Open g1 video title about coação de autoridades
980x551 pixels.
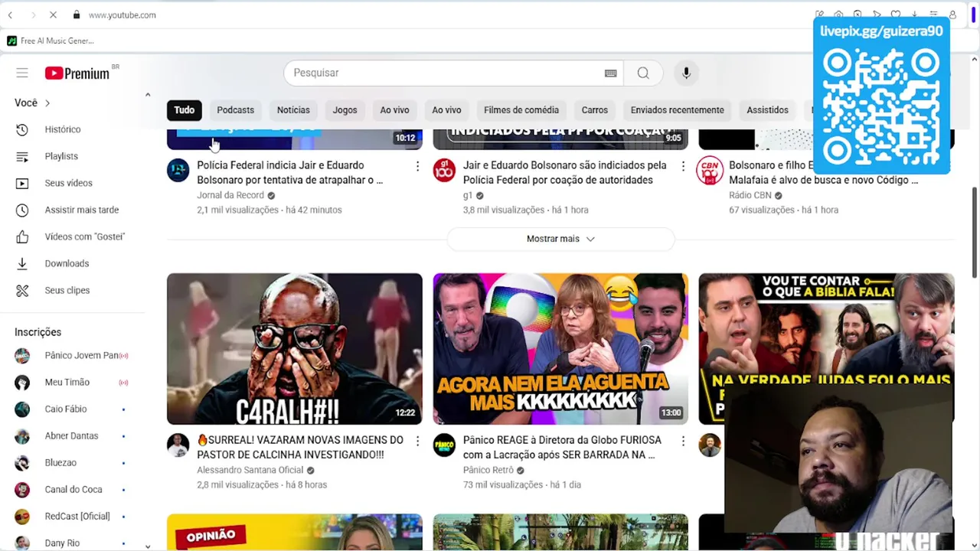click(565, 172)
